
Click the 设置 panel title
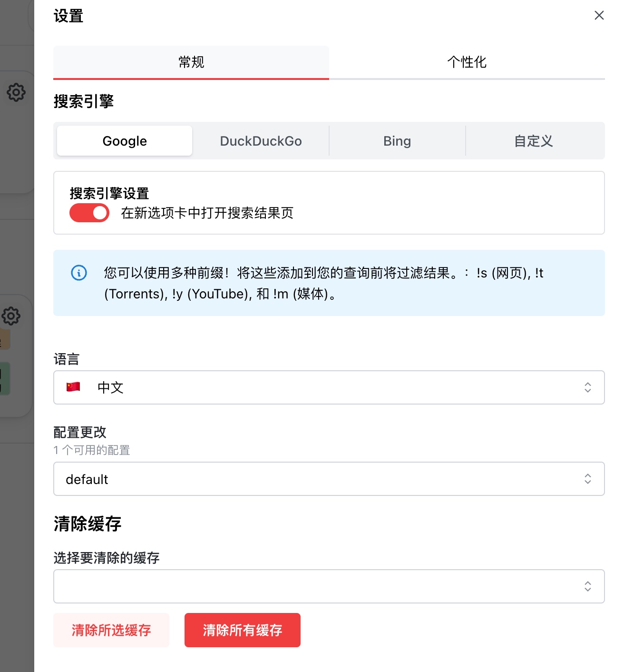point(68,16)
